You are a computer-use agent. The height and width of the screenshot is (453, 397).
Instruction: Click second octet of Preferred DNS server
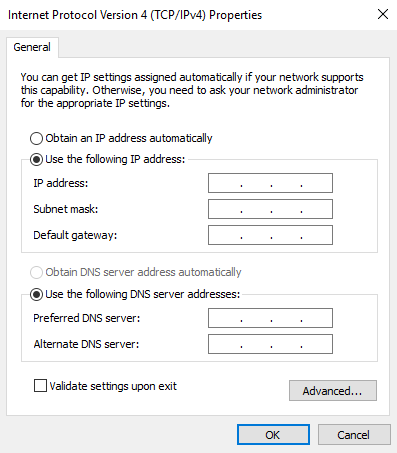(x=256, y=318)
